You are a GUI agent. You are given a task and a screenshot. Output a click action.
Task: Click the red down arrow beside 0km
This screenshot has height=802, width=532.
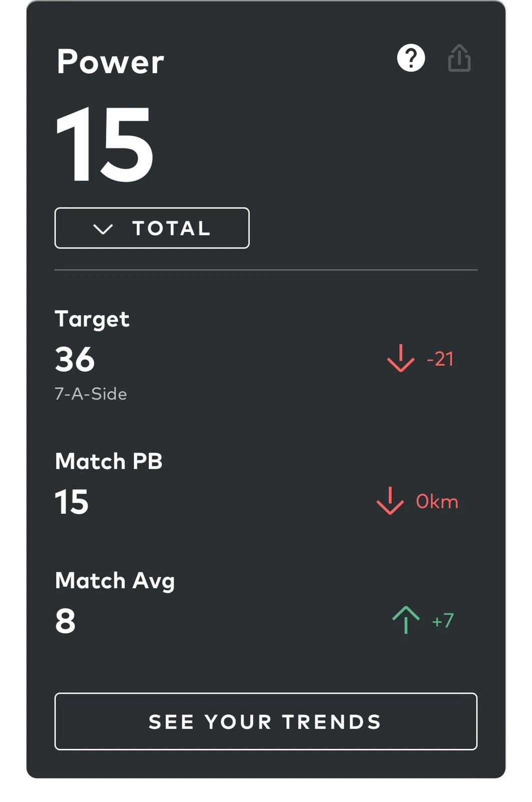[x=390, y=501]
